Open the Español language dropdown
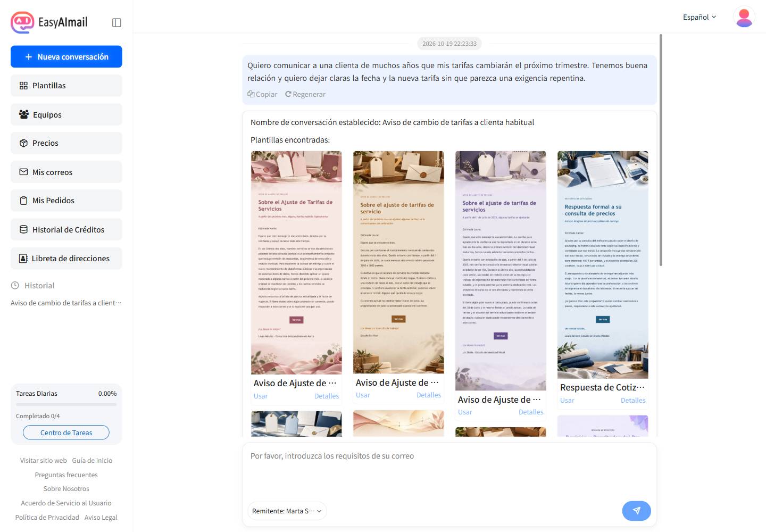The image size is (766, 532). pyautogui.click(x=700, y=17)
